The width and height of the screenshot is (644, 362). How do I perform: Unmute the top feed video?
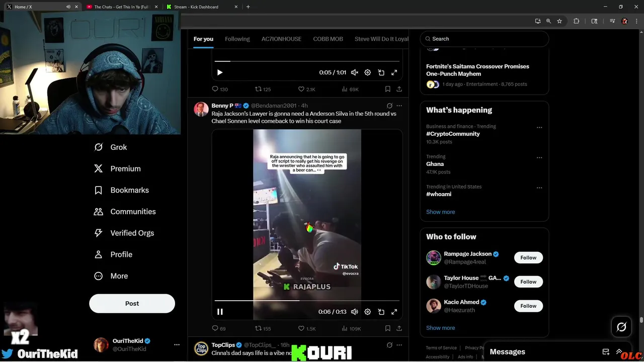click(355, 72)
